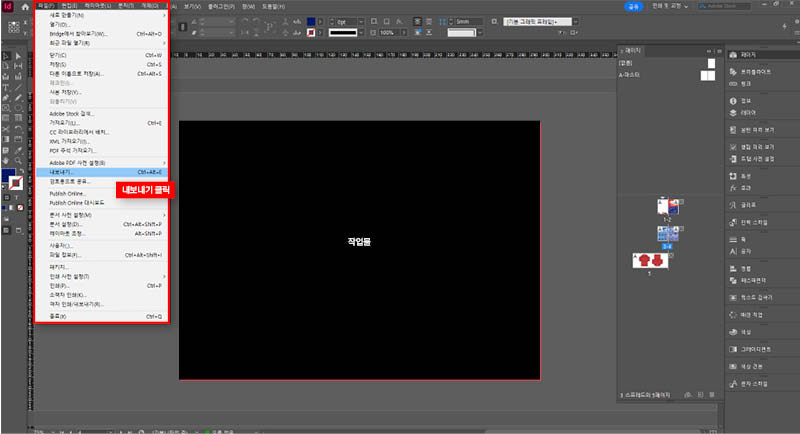The image size is (800, 434).
Task: Select the Gap tool
Action: click(x=18, y=66)
